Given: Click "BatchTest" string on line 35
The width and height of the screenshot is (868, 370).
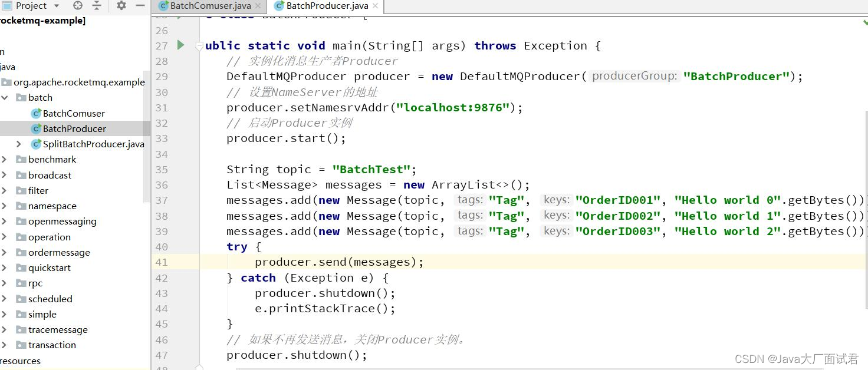Looking at the screenshot, I should click(x=371, y=170).
